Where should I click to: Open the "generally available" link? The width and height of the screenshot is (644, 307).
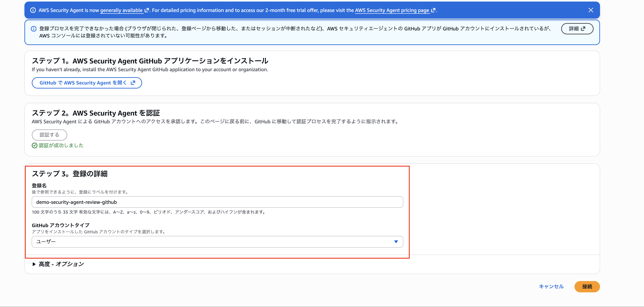[x=121, y=10]
